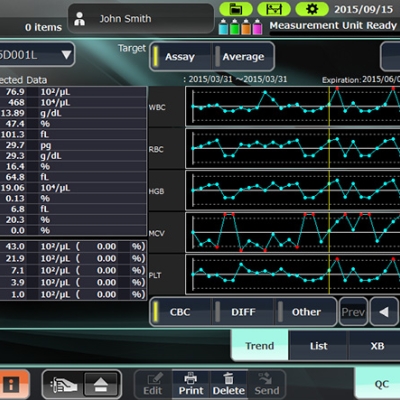
Task: Click the 2015/09/15 date display
Action: 364,9
